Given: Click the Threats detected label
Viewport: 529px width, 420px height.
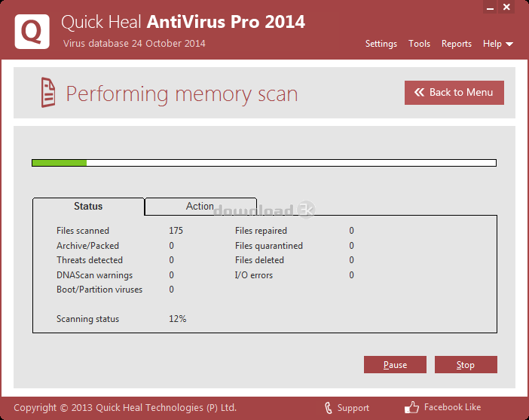Looking at the screenshot, I should (90, 260).
